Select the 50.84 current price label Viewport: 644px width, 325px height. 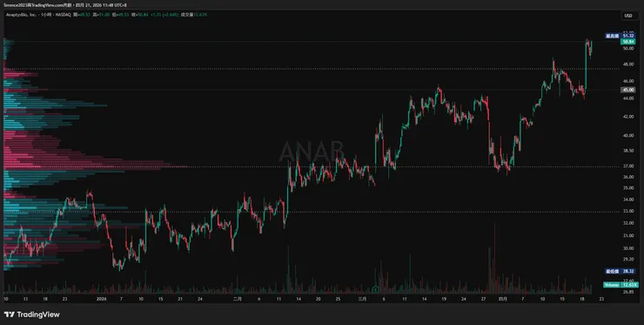[628, 42]
